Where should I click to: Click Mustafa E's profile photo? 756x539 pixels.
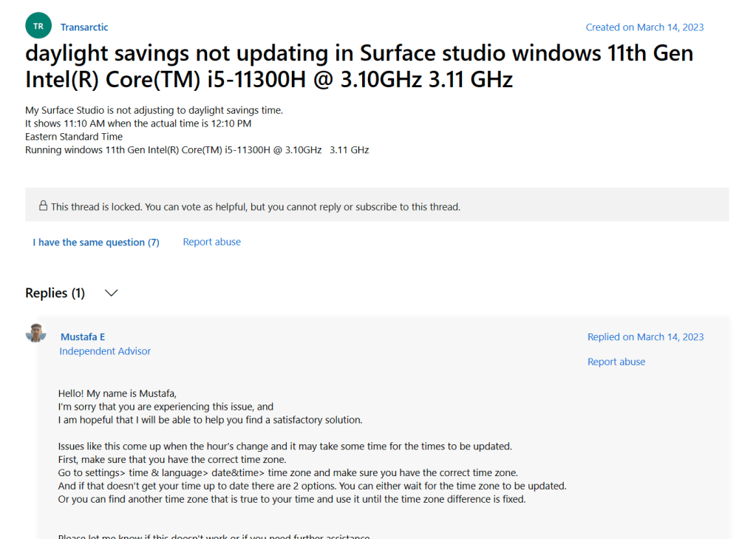coord(36,333)
